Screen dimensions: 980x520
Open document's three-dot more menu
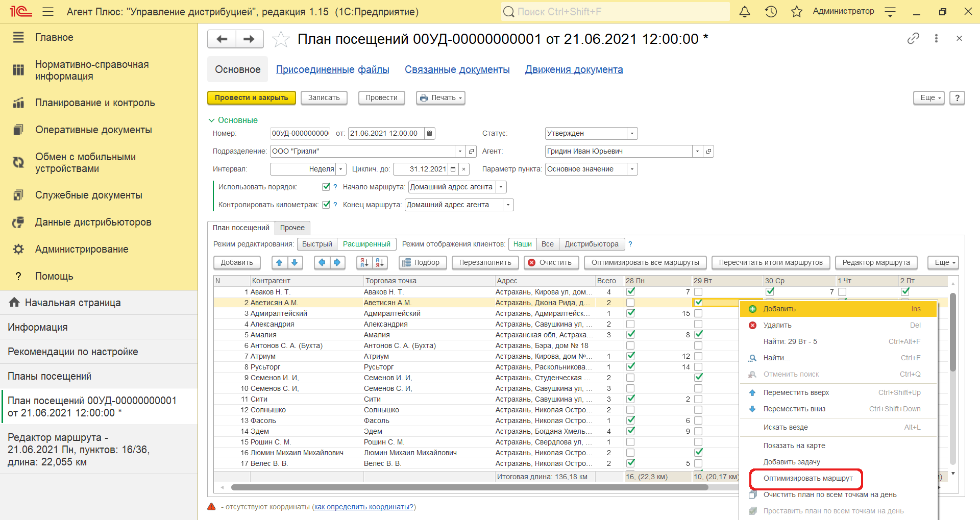click(x=936, y=38)
